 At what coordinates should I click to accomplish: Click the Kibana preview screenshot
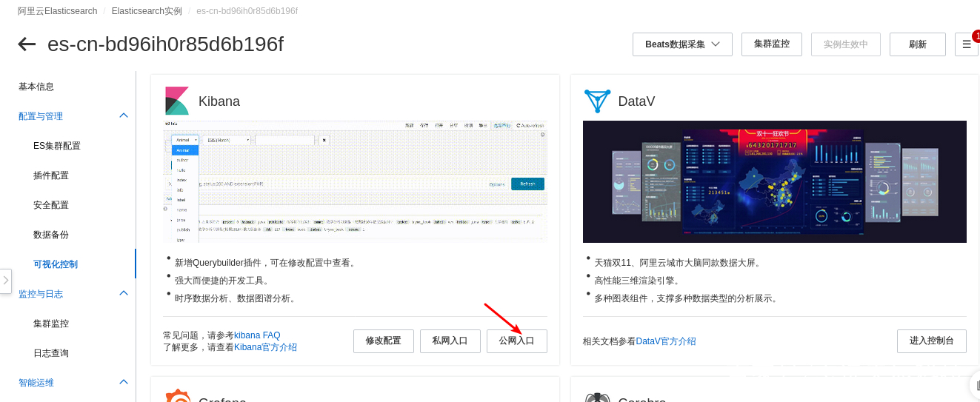click(355, 181)
